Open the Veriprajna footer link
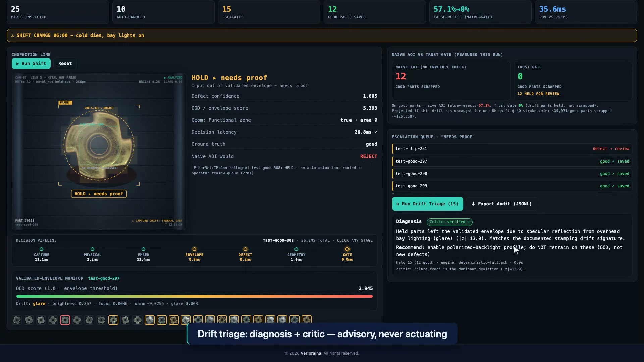Viewport: 644px width, 362px height. [311, 353]
